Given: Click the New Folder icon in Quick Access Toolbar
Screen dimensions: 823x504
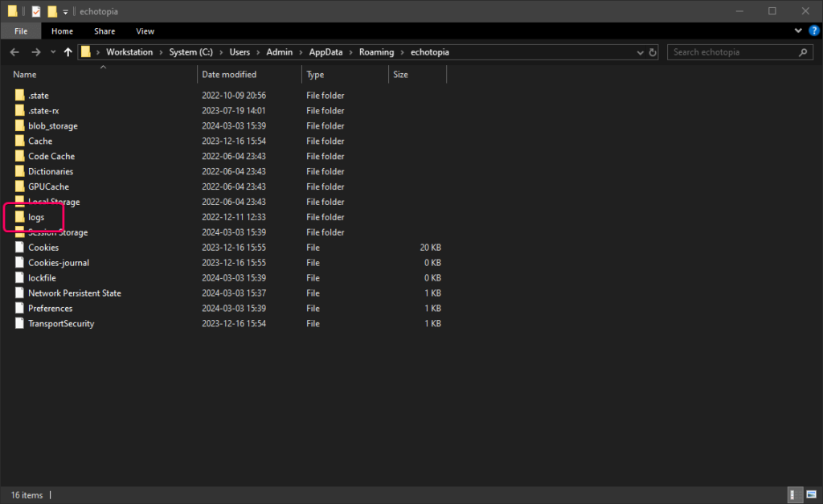Looking at the screenshot, I should (52, 11).
